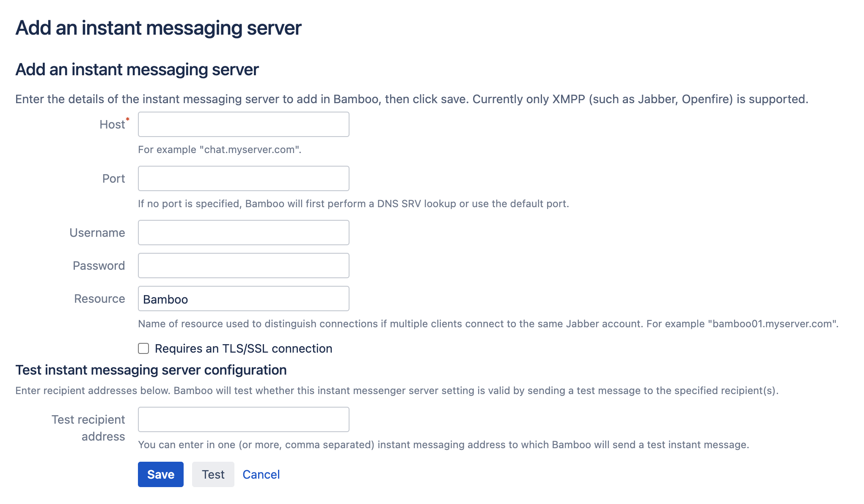The width and height of the screenshot is (864, 504).
Task: Click the Test button
Action: click(x=213, y=474)
